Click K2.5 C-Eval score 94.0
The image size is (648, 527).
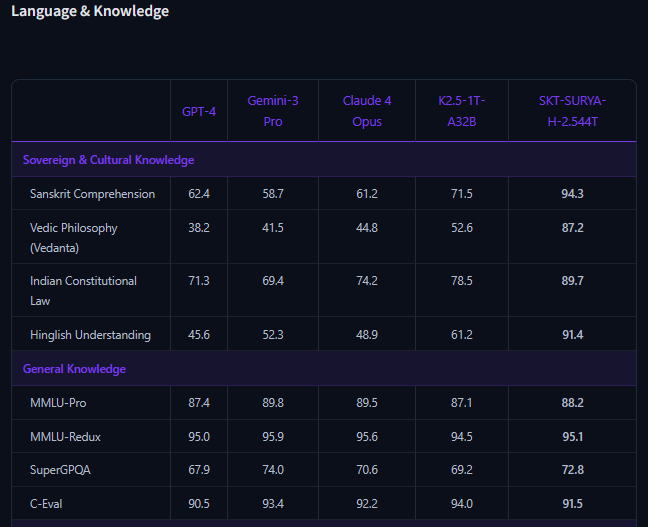coord(462,504)
